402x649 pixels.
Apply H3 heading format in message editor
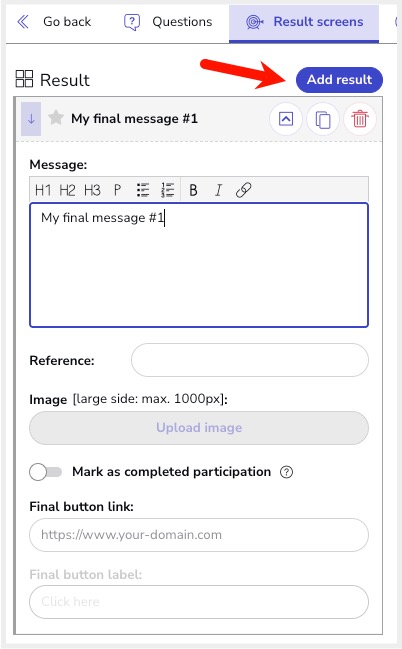click(x=92, y=190)
